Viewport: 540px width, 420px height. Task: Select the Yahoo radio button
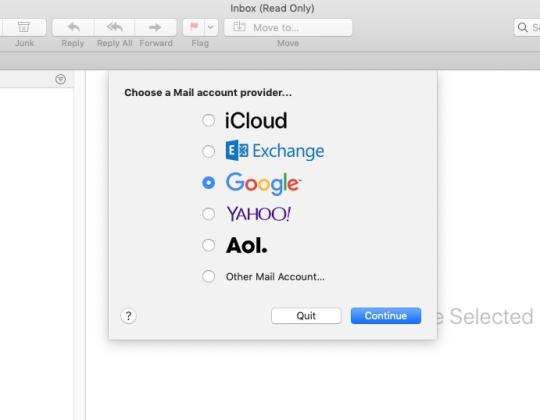coord(208,214)
